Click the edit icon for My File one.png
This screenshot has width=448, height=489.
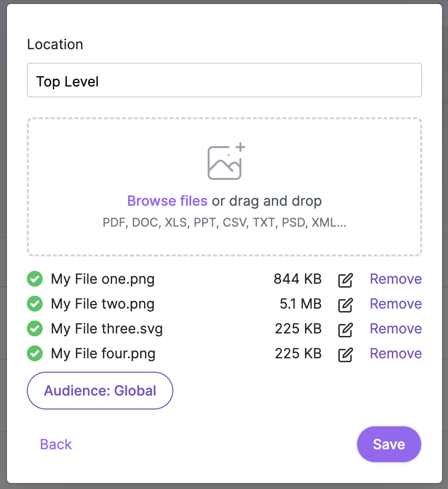(345, 279)
